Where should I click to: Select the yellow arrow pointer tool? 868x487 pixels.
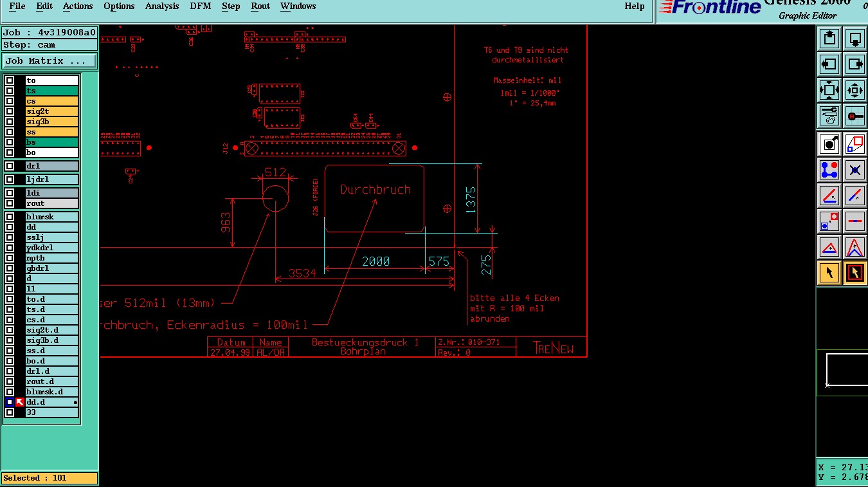829,273
